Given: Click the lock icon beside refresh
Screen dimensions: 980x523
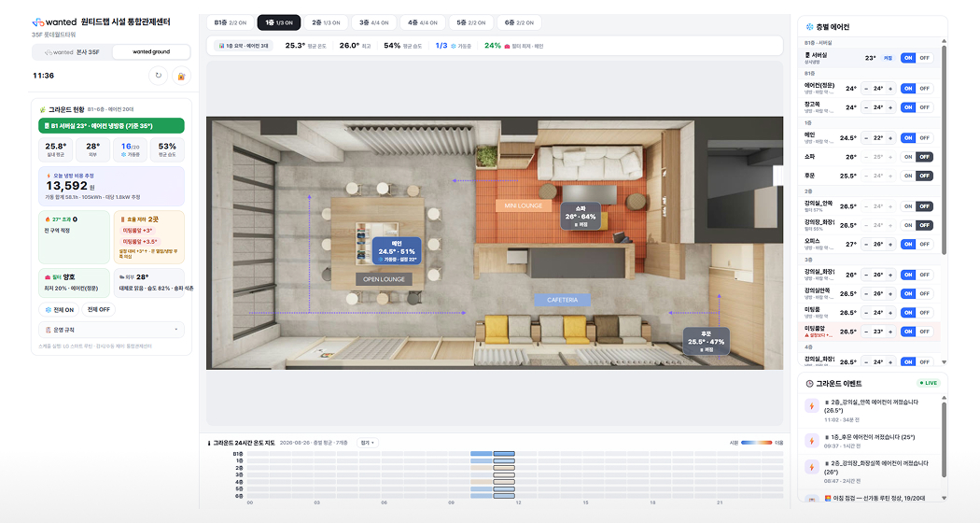Looking at the screenshot, I should [181, 76].
